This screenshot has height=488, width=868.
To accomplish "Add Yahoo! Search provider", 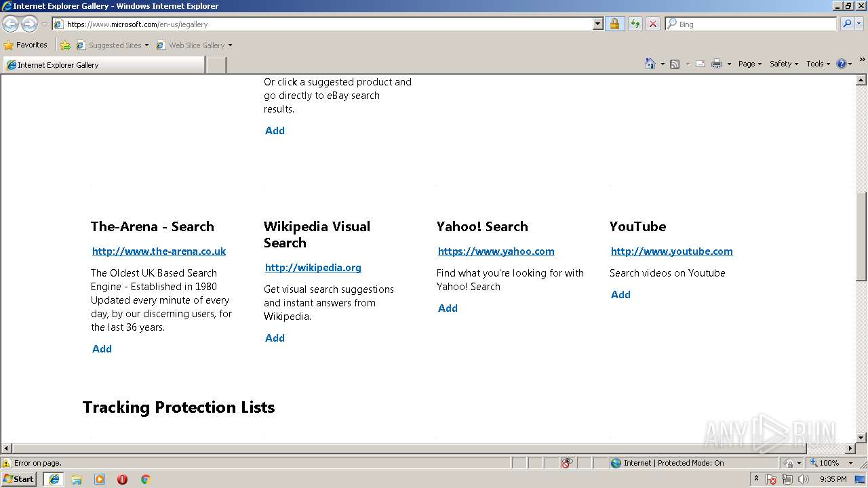I will pos(448,308).
